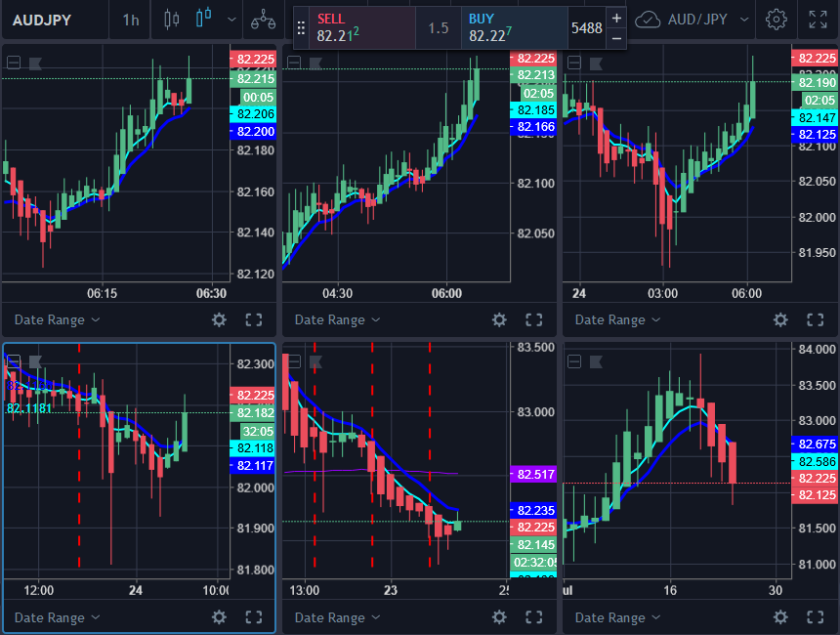Collapse the legend in bottom-right chart
Screen dimensions: 840x635
[x=574, y=361]
